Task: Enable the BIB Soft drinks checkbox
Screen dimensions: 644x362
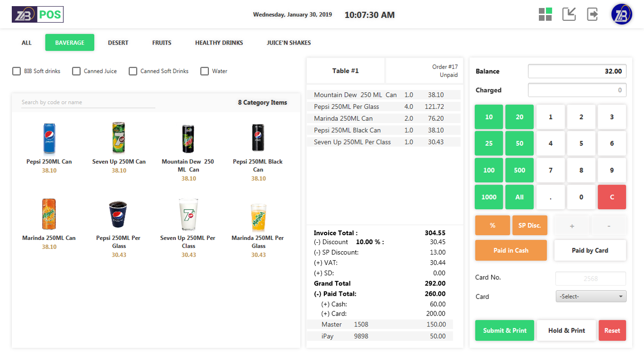Action: click(x=17, y=71)
